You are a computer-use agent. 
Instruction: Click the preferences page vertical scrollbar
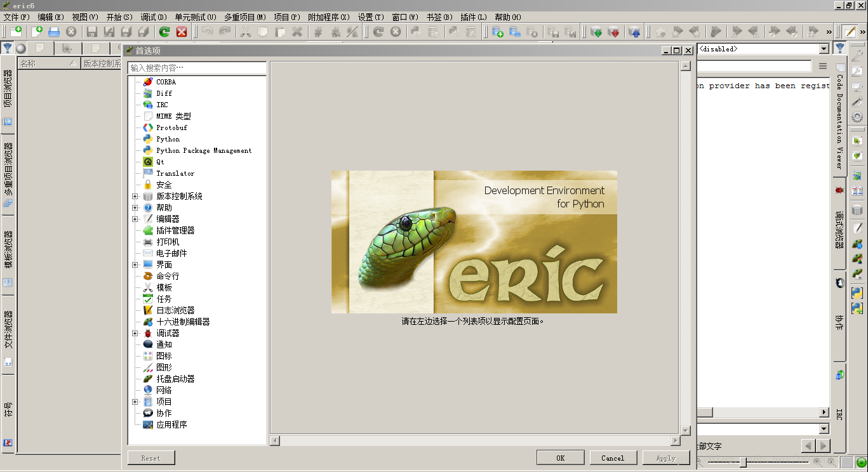click(x=685, y=248)
